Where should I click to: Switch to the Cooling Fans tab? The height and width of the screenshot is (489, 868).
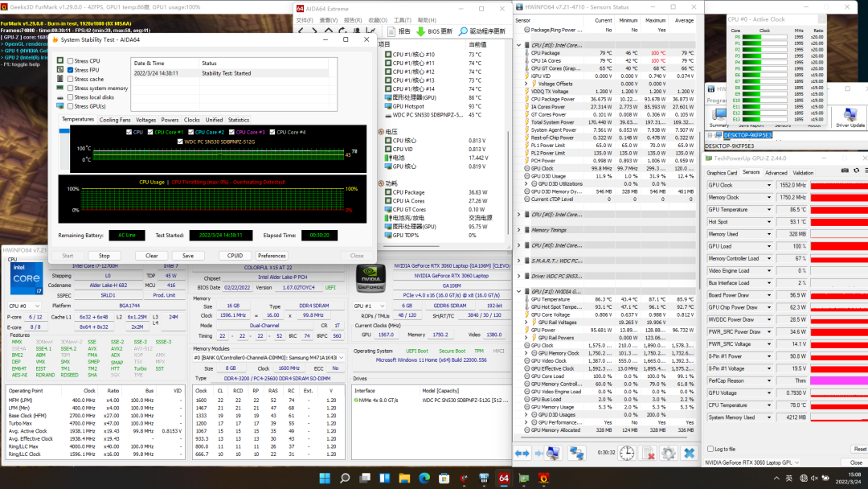point(115,120)
